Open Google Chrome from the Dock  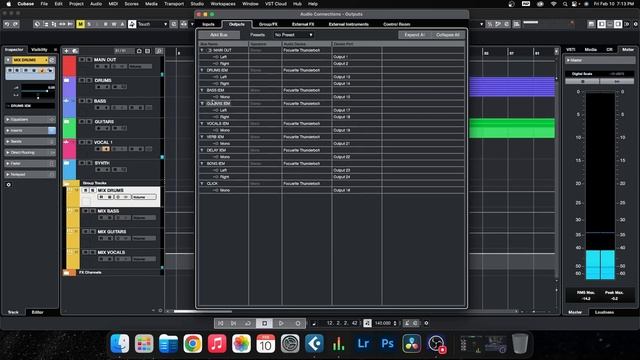tap(193, 344)
